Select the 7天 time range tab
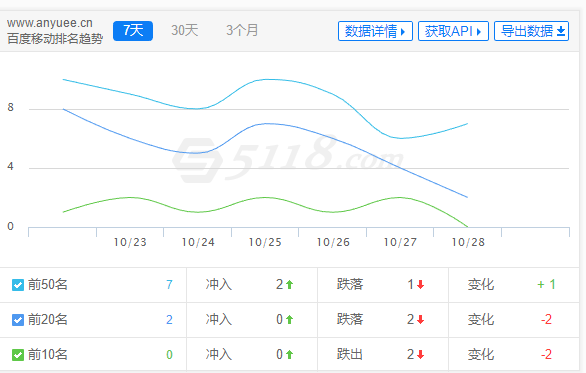Screen dimensions: 586x373 coord(133,31)
